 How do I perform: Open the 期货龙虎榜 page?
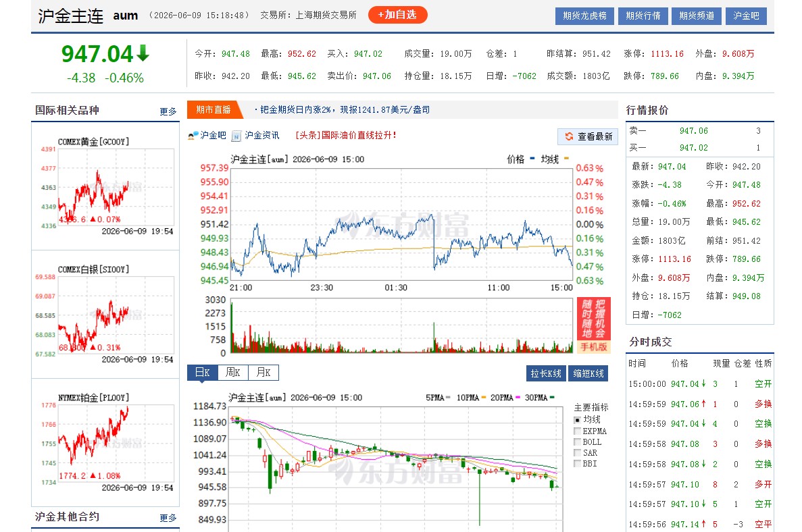click(x=584, y=16)
